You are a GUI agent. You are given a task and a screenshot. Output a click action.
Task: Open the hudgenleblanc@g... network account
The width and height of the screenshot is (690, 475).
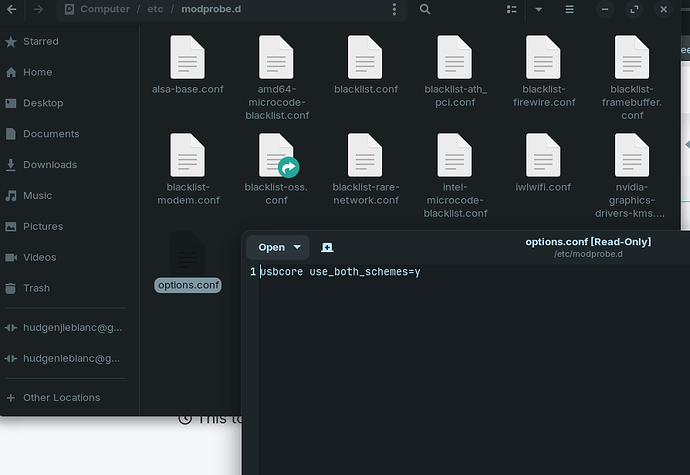tap(68, 358)
